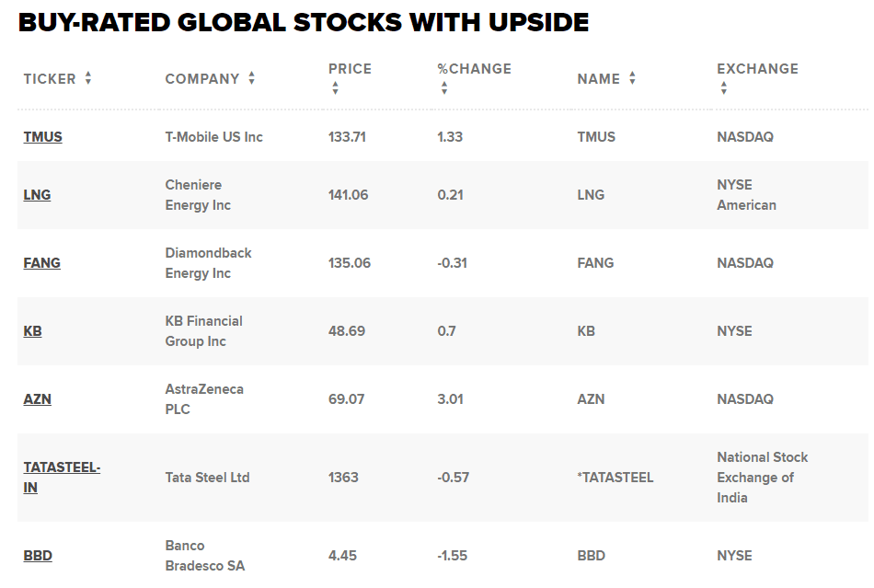Screen dimensions: 874x588
Task: Select the Tata Steel Ltd company cell
Action: [207, 478]
